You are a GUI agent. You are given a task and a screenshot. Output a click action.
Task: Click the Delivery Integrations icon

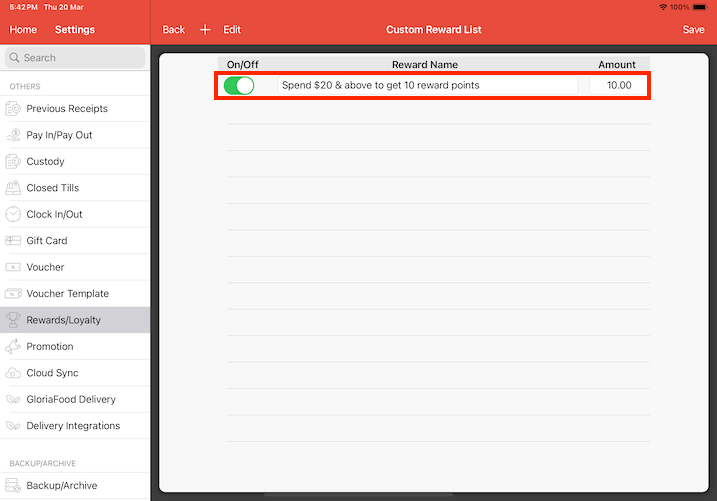click(13, 426)
